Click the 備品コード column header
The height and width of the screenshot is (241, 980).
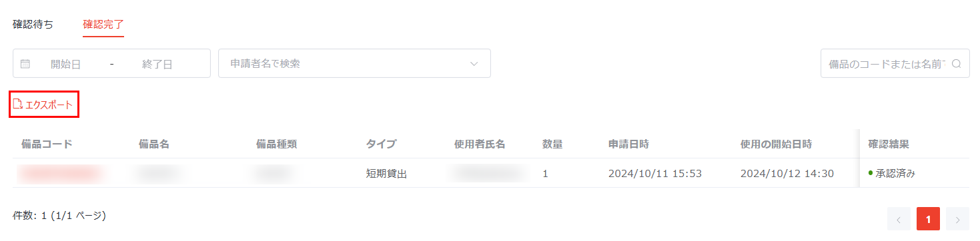(47, 144)
